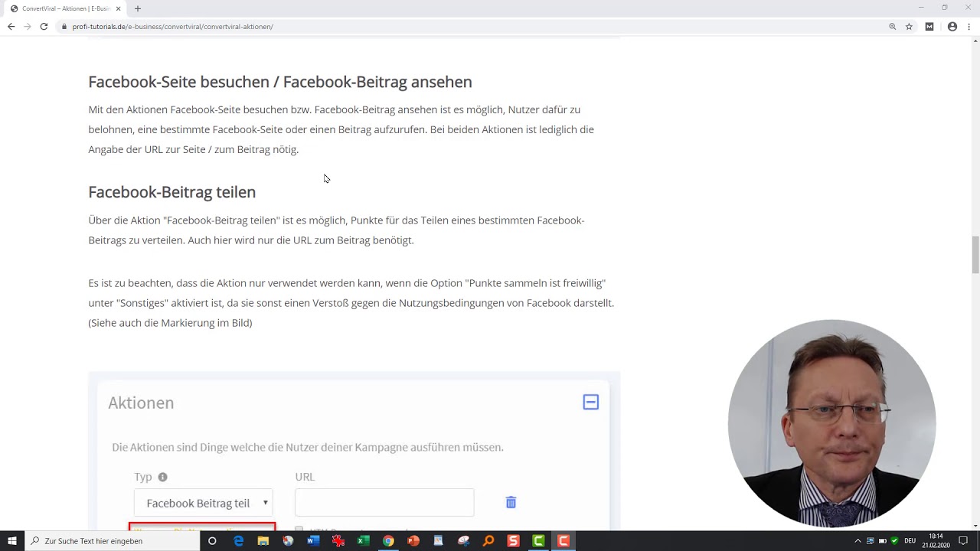Reload the profi-tutorials page
Viewport: 980px width, 551px height.
(x=44, y=26)
